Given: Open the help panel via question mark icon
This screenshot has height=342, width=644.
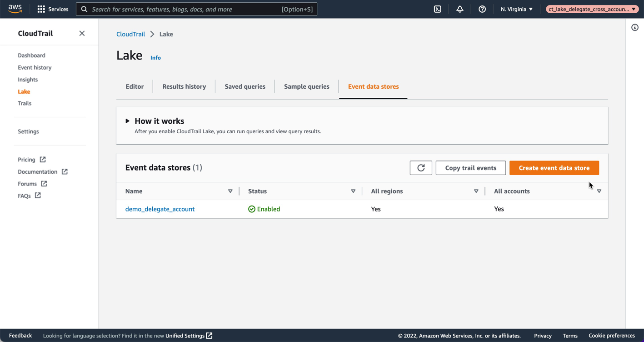Looking at the screenshot, I should (x=482, y=9).
